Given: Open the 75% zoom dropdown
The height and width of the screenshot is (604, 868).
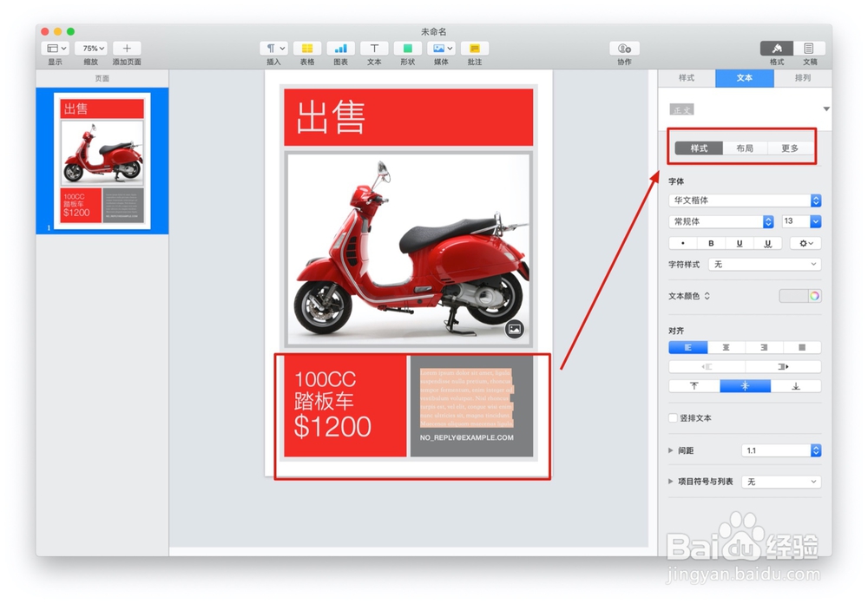Looking at the screenshot, I should pyautogui.click(x=91, y=49).
